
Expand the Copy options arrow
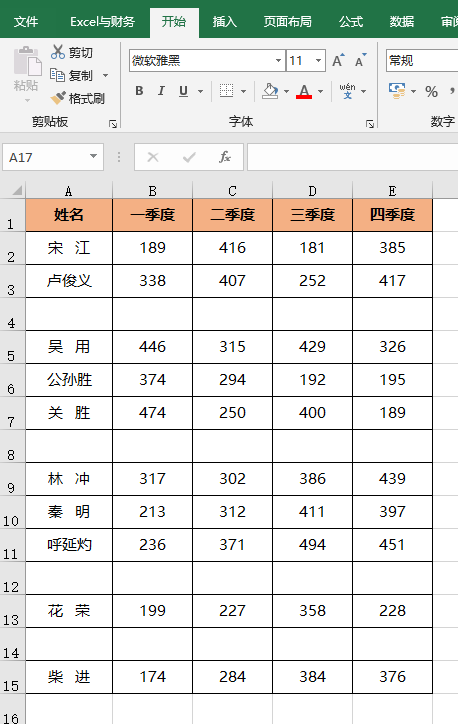click(x=105, y=75)
